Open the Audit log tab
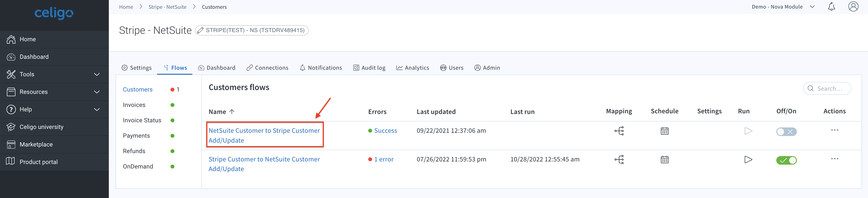868x198 pixels. pos(369,68)
